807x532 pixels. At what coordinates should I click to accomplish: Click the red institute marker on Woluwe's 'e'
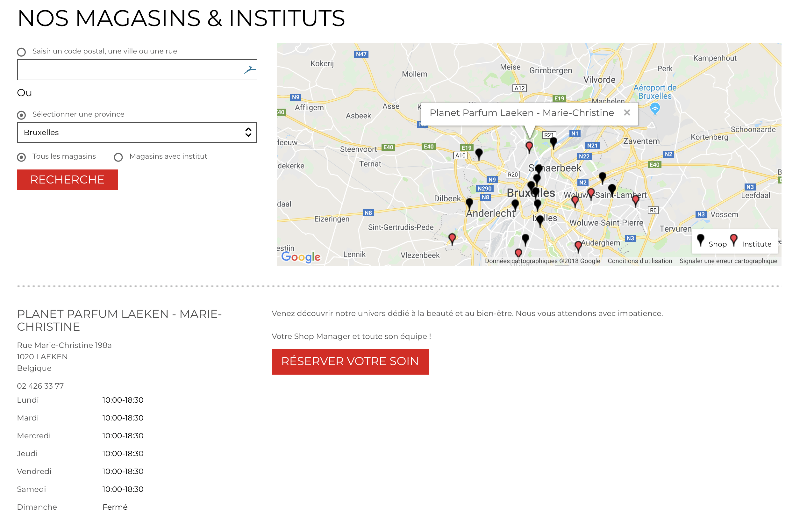pos(591,194)
